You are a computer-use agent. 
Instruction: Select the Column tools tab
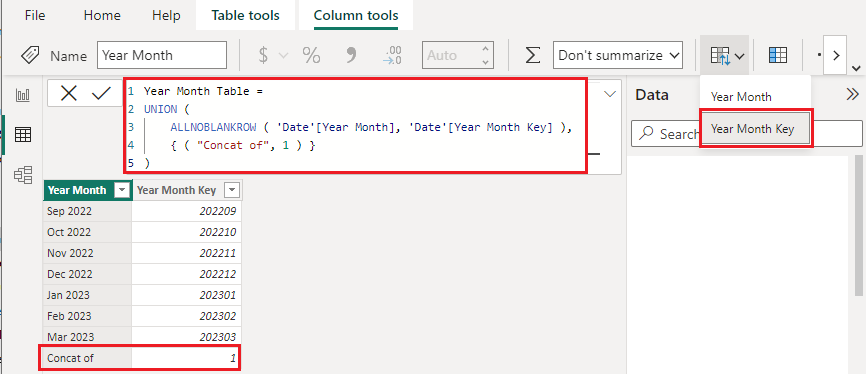356,15
